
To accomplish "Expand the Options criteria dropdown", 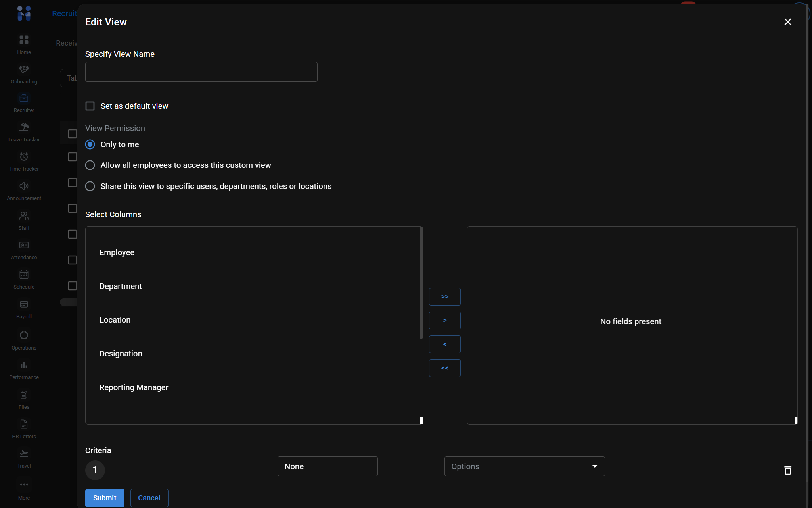I will [524, 466].
